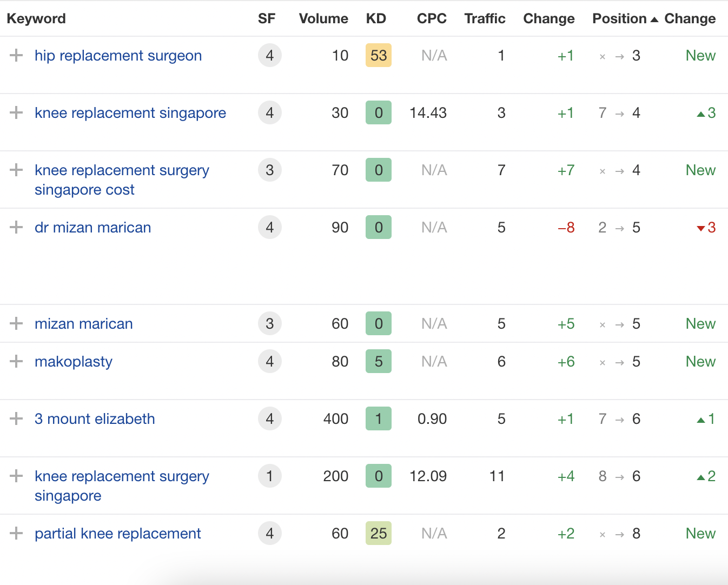Screen dimensions: 728x585
Task: Click the plus icon for knee replacement singapore
Action: pyautogui.click(x=16, y=112)
